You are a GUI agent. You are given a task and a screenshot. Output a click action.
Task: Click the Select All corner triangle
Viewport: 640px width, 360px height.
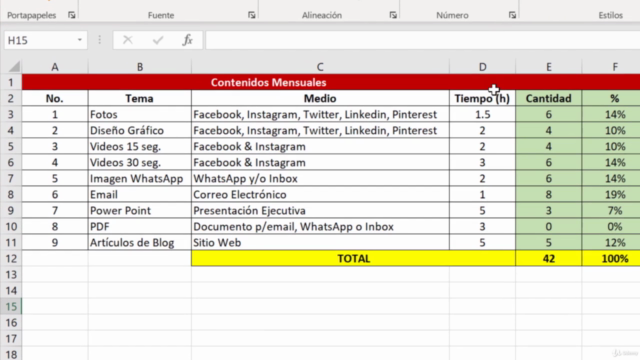(14, 67)
